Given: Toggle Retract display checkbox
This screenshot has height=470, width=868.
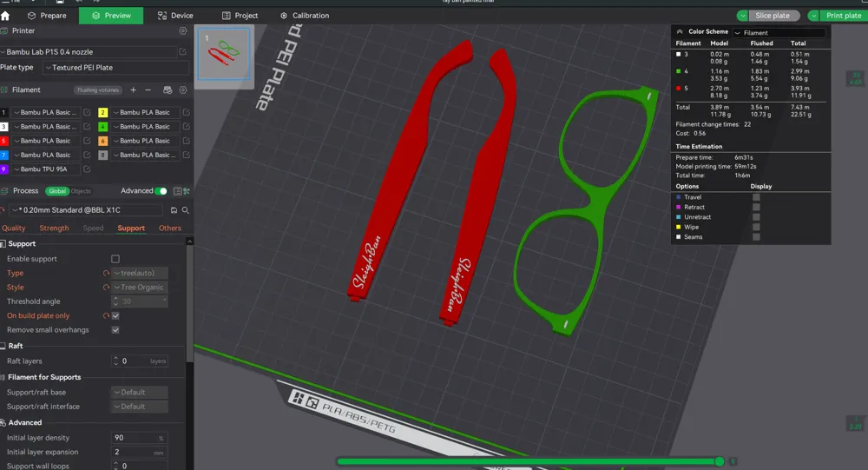Looking at the screenshot, I should (x=756, y=208).
